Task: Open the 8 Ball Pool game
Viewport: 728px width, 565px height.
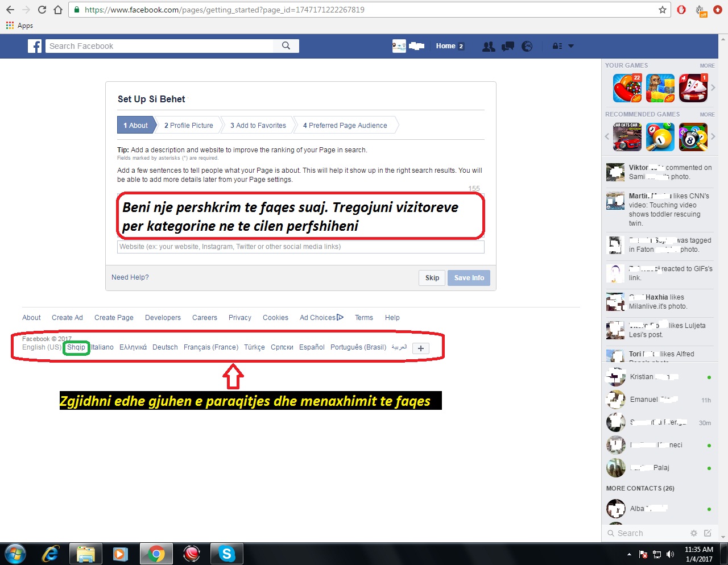Action: coord(693,137)
